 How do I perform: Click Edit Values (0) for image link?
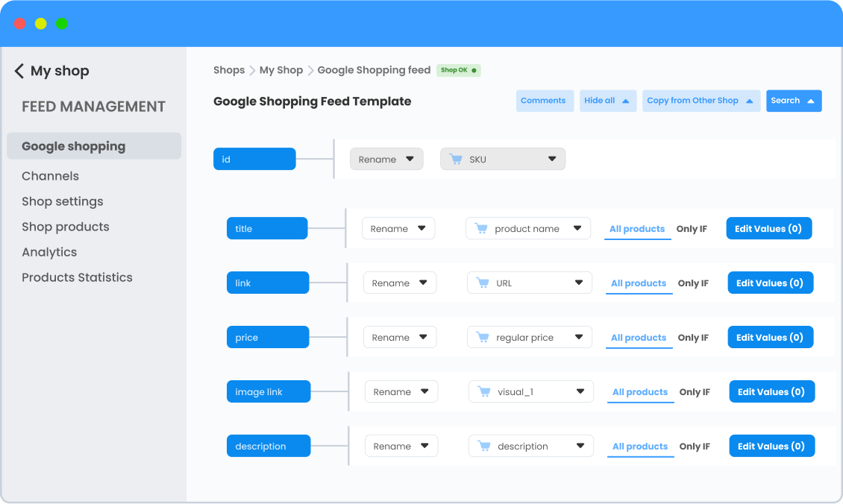[772, 391]
